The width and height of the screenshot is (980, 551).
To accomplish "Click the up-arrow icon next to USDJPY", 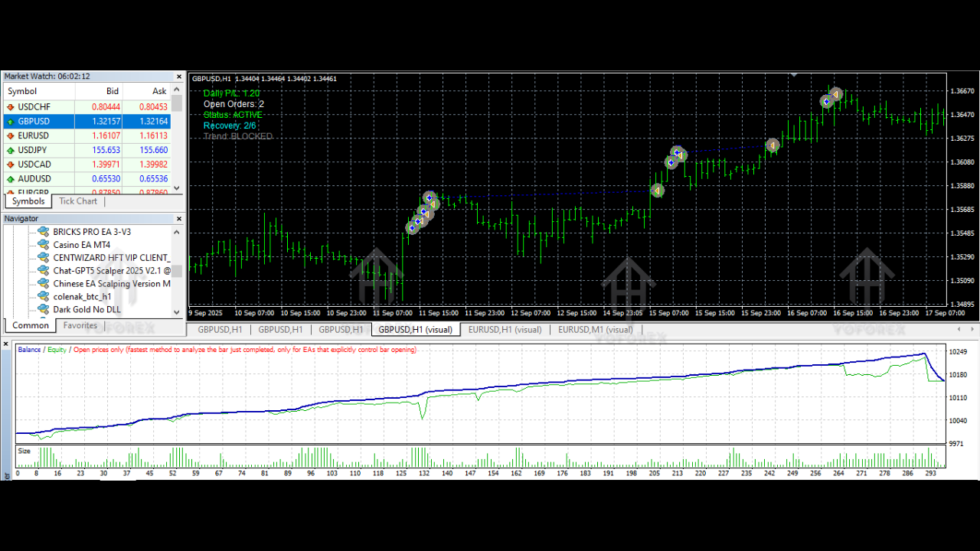I will point(10,150).
